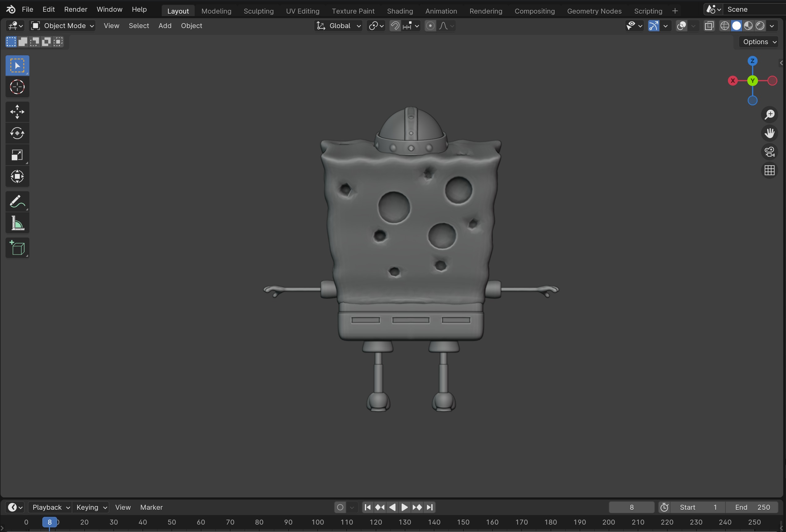Image resolution: width=786 pixels, height=532 pixels.
Task: Open the snapping options dropdown
Action: coord(411,26)
